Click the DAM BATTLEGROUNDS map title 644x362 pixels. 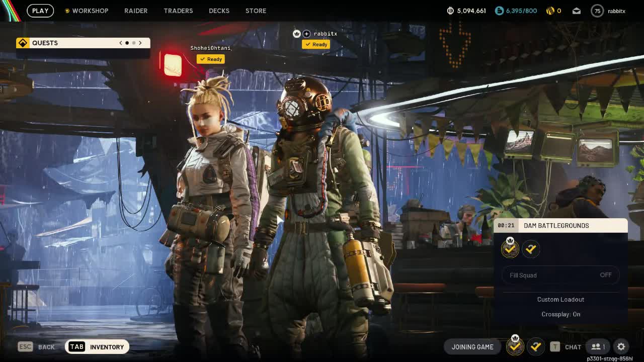tap(556, 225)
